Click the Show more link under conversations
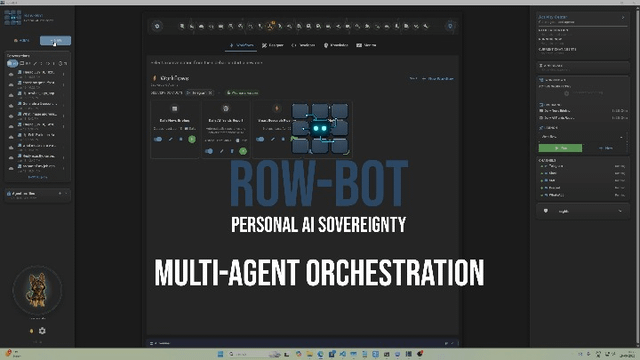 pyautogui.click(x=37, y=177)
